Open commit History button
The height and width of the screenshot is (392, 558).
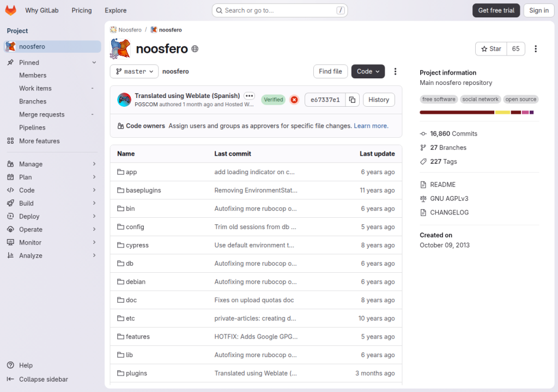point(379,100)
